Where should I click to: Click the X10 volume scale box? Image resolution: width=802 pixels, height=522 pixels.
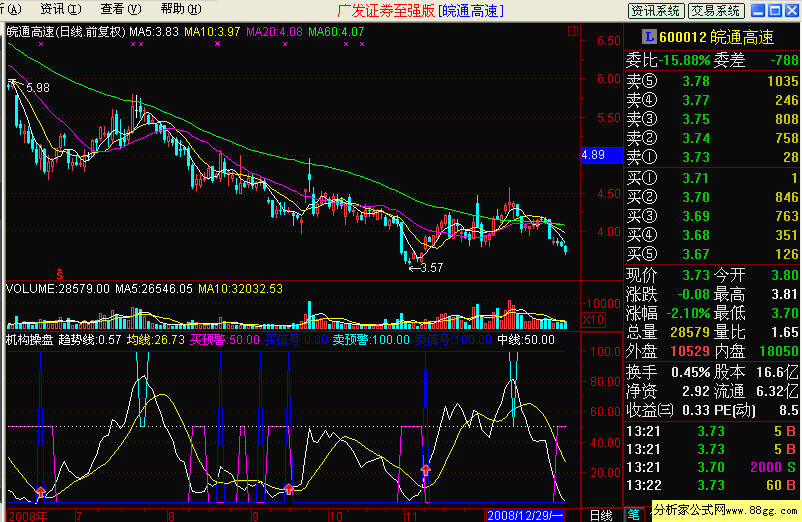[593, 320]
